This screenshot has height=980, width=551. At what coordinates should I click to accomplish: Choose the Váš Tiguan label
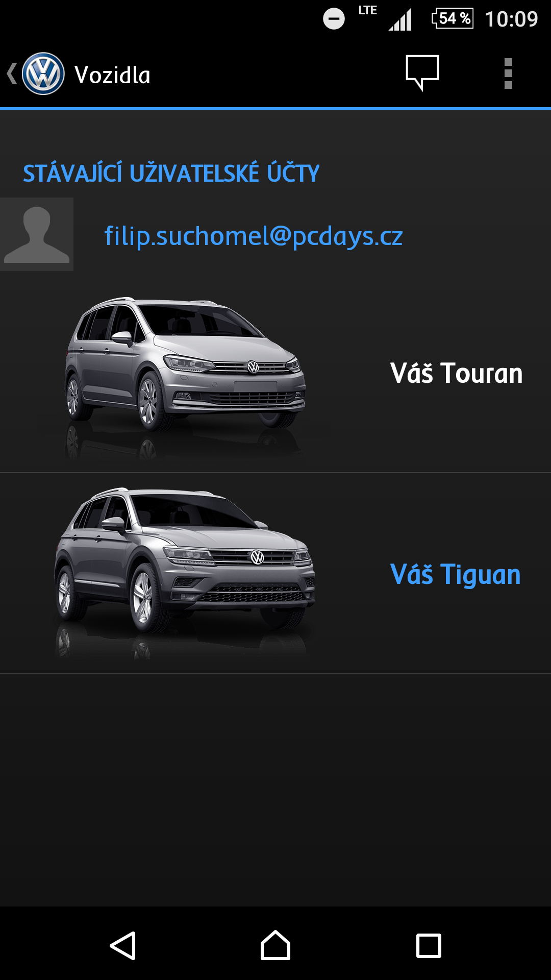456,574
